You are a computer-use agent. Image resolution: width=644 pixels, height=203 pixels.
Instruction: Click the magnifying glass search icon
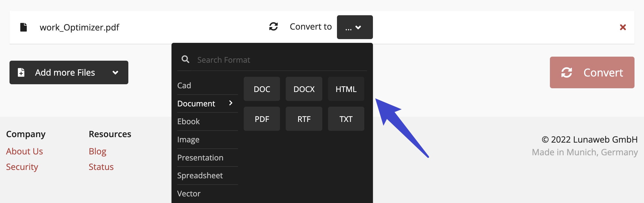click(185, 59)
